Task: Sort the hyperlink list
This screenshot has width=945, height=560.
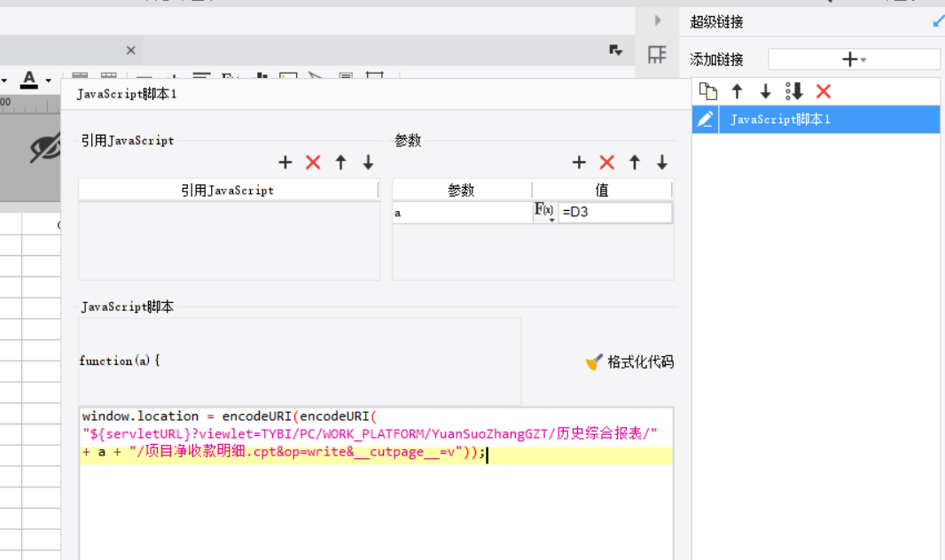Action: tap(794, 91)
